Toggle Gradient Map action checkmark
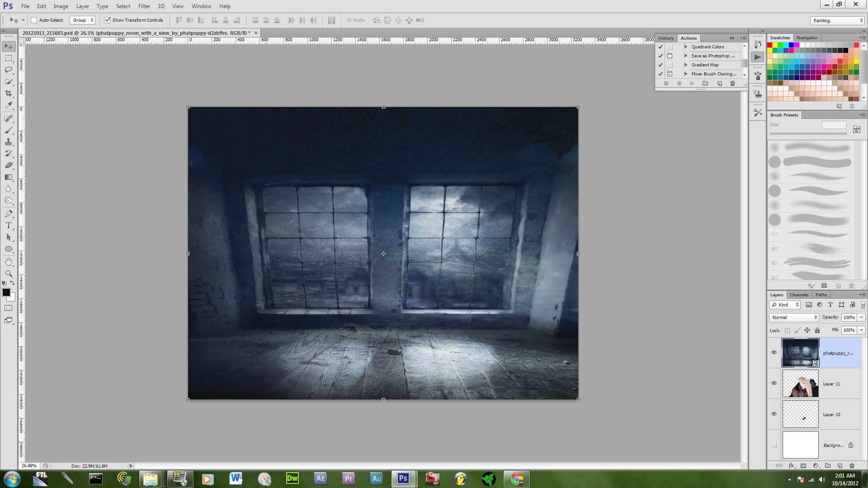Image resolution: width=868 pixels, height=488 pixels. (x=660, y=65)
